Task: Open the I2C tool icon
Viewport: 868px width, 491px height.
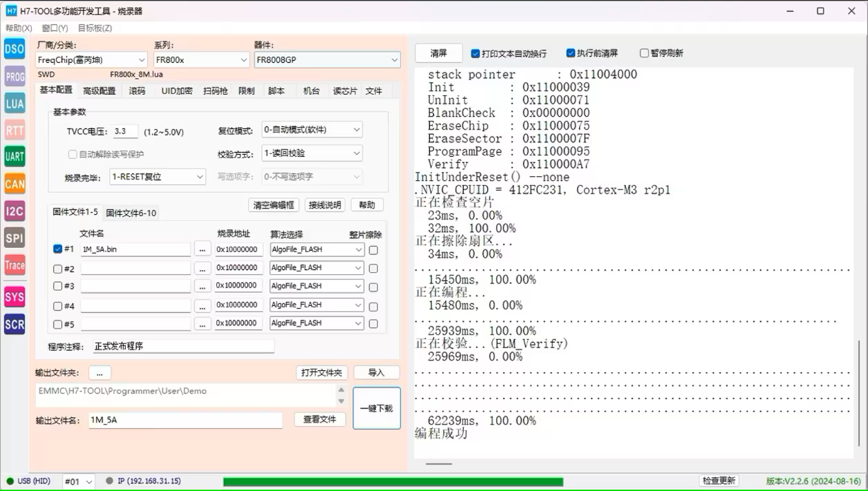Action: coord(15,211)
